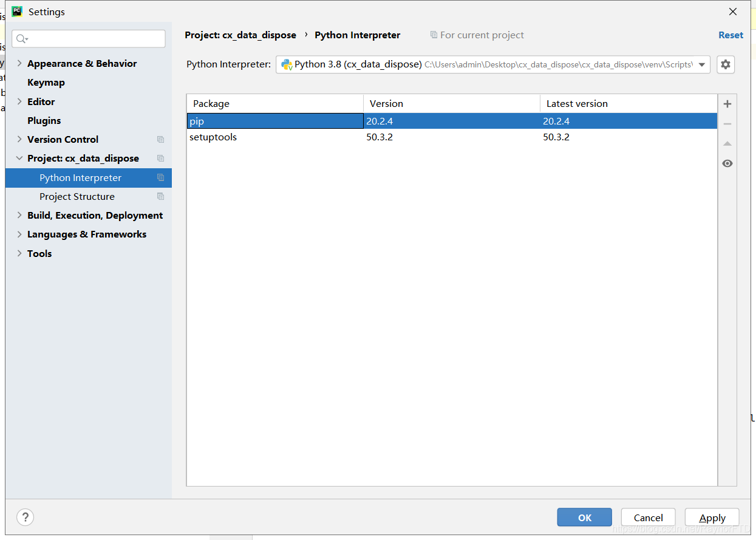
Task: Open the Plugins settings page
Action: [x=44, y=120]
